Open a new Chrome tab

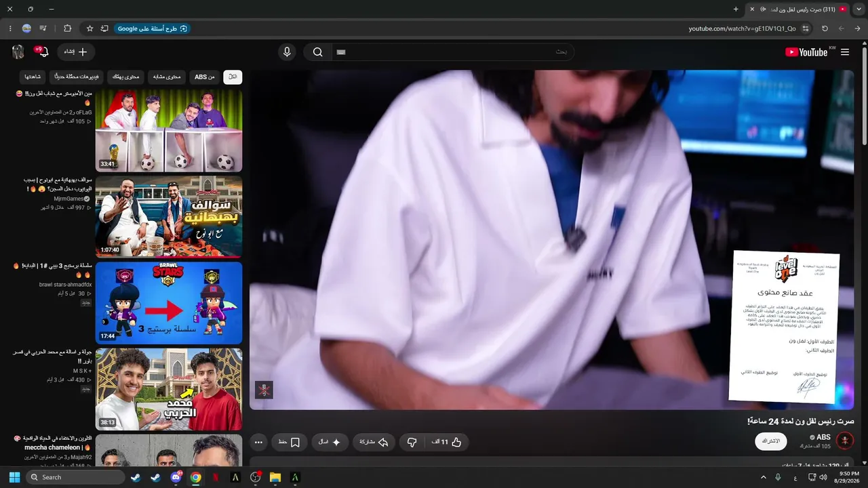[x=736, y=9]
